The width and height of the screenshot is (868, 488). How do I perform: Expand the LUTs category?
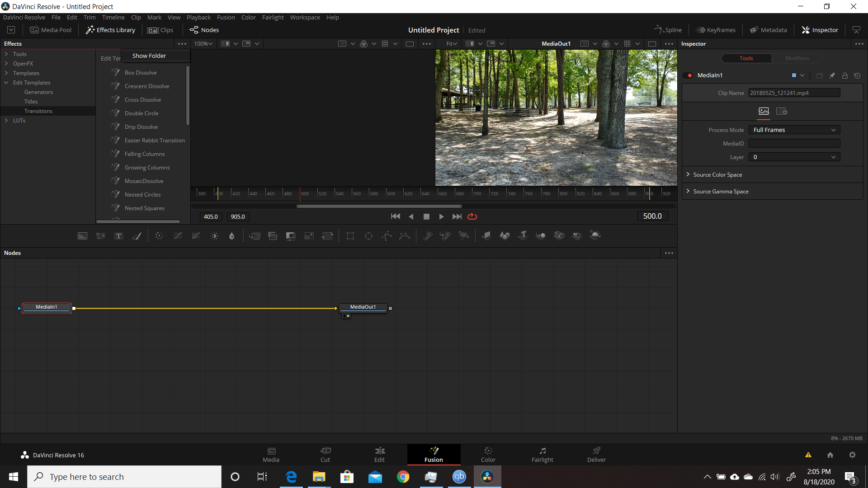[x=6, y=120]
